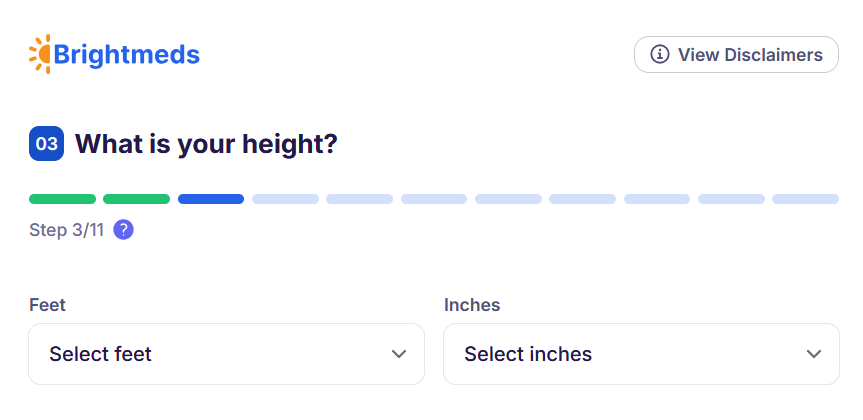Click the last progress bar segment
863x420 pixels.
coord(805,199)
